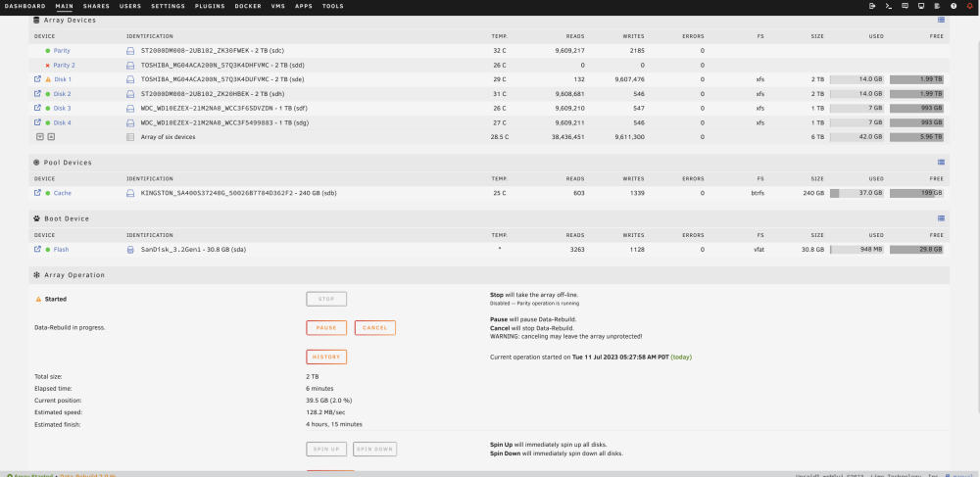The height and width of the screenshot is (477, 980).
Task: Open Plugins menu
Action: pyautogui.click(x=210, y=6)
